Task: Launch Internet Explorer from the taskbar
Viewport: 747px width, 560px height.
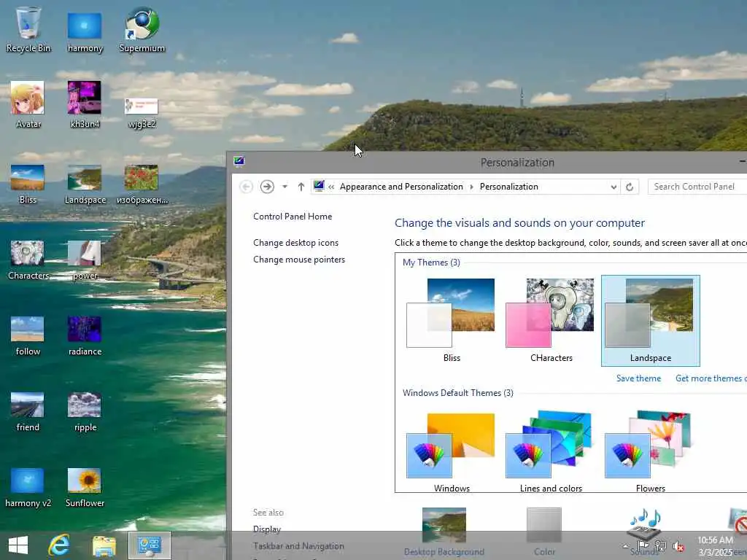Action: pos(59,545)
